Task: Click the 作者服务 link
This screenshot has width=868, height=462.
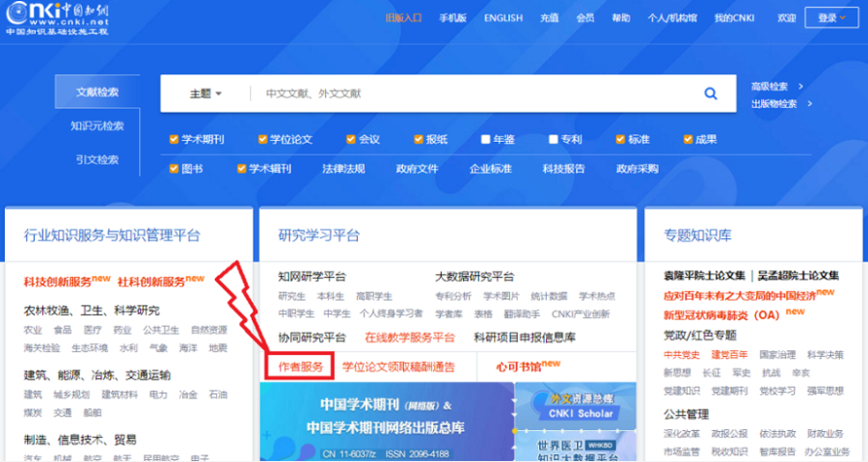Action: tap(299, 367)
